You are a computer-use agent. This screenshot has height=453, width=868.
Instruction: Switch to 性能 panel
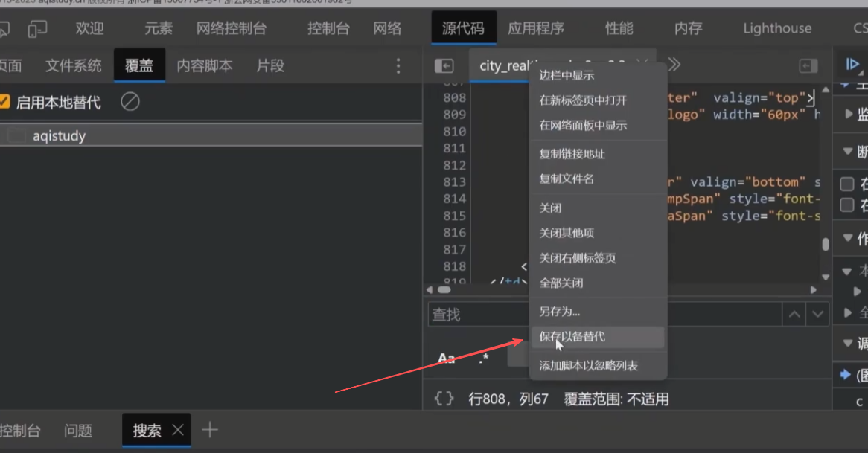coord(619,28)
